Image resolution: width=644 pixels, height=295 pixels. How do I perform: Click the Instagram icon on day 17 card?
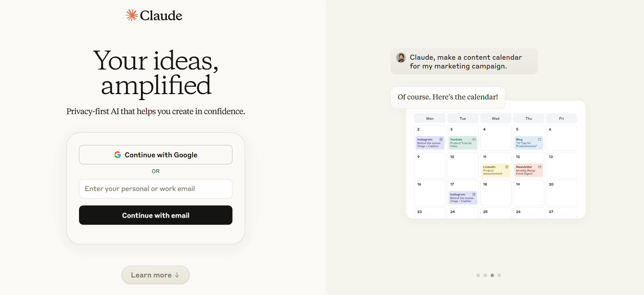[474, 194]
